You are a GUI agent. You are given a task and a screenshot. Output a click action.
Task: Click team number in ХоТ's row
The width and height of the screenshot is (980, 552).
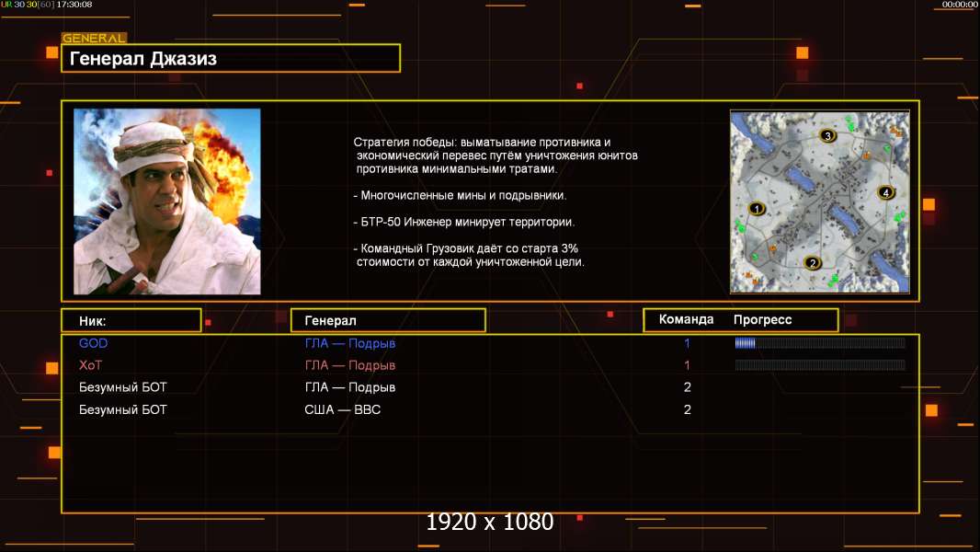coord(687,365)
